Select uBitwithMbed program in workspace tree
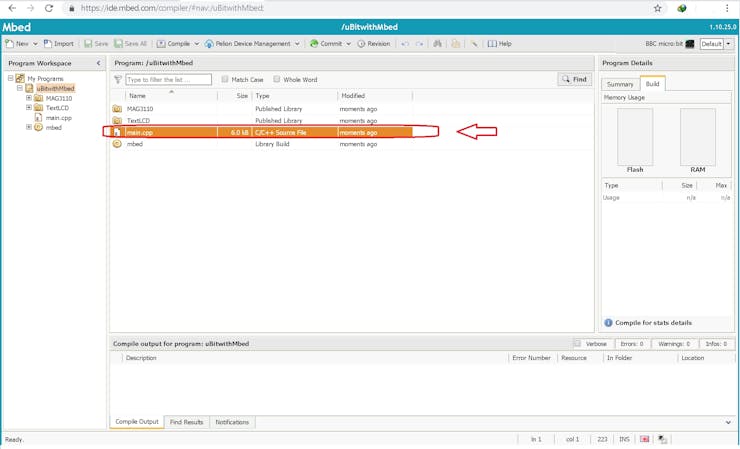 click(55, 88)
